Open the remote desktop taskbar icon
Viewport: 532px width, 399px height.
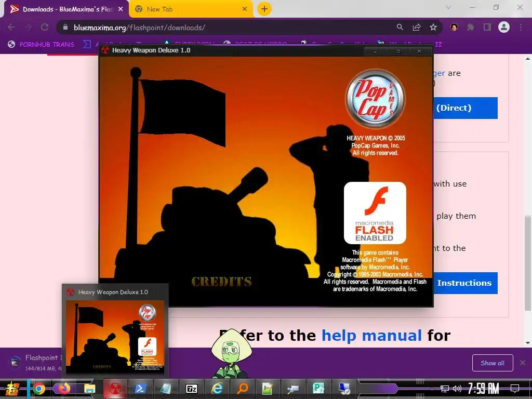tap(344, 389)
